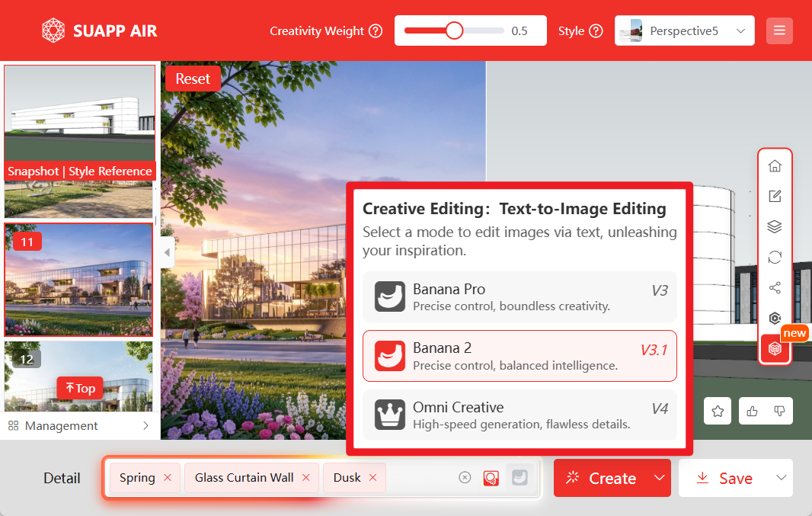Select the layers icon in sidebar

point(775,227)
